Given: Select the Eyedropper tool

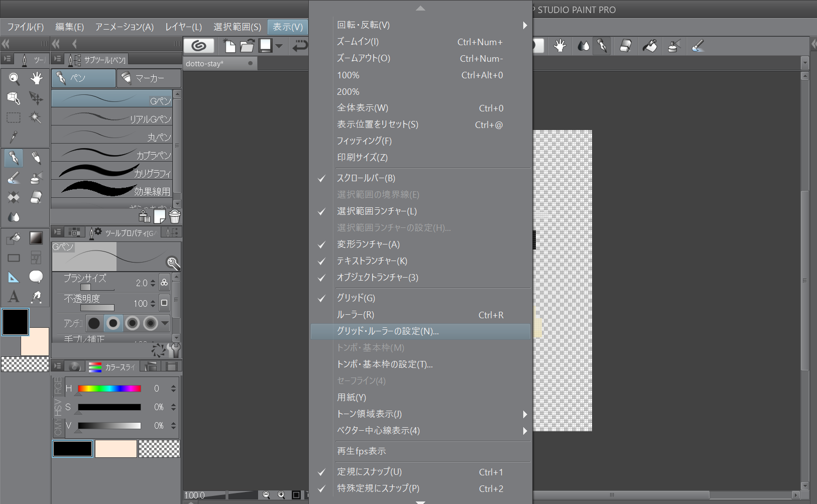Looking at the screenshot, I should click(14, 137).
